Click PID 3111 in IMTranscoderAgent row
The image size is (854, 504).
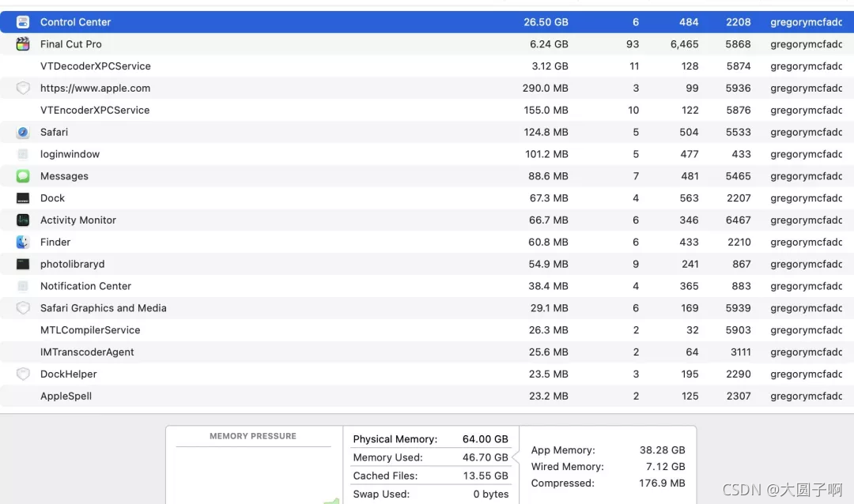tap(741, 352)
